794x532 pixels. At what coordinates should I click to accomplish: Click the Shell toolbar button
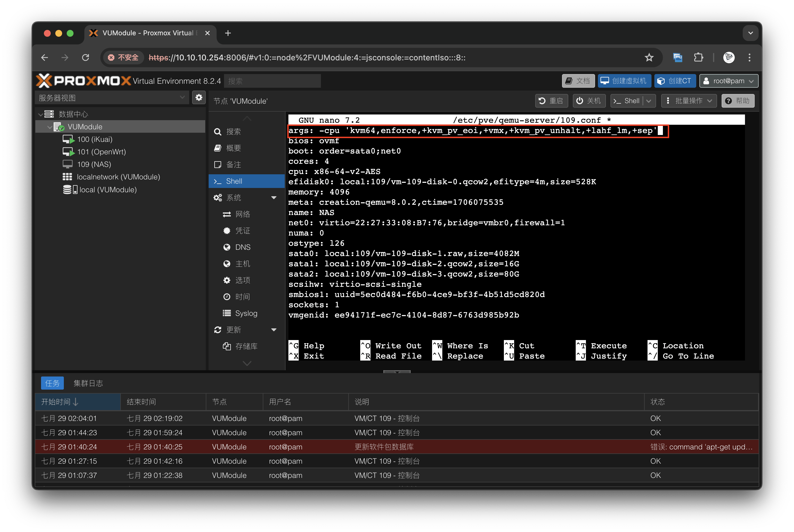click(x=627, y=101)
